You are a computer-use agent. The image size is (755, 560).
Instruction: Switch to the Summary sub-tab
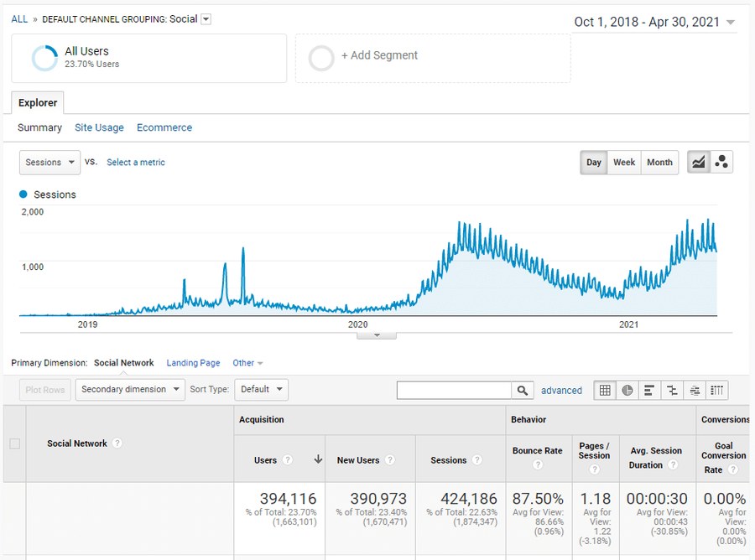[39, 127]
